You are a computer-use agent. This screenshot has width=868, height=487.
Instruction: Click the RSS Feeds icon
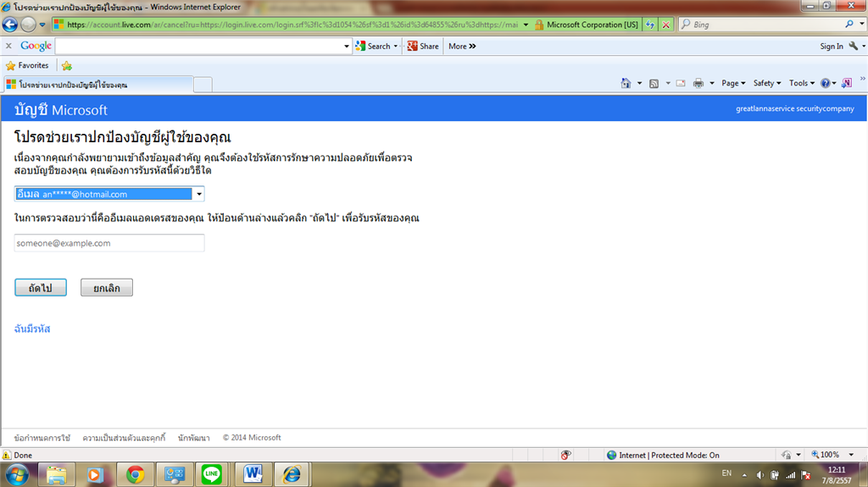pyautogui.click(x=654, y=84)
